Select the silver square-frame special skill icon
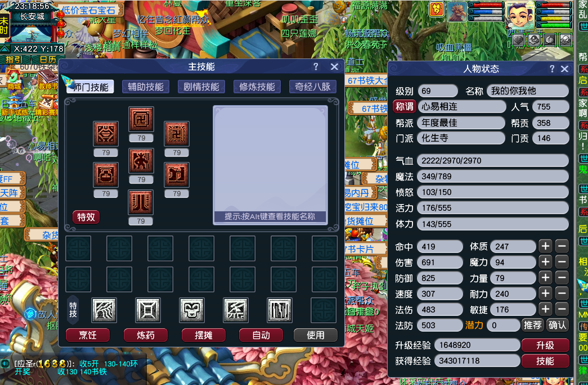Viewport: 588px width, 385px height. [x=148, y=310]
